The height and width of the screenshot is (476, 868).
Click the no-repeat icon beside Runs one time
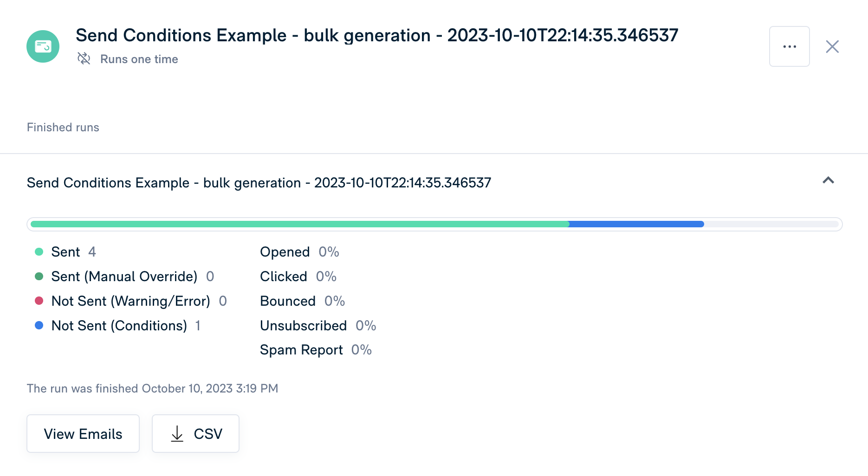point(84,58)
